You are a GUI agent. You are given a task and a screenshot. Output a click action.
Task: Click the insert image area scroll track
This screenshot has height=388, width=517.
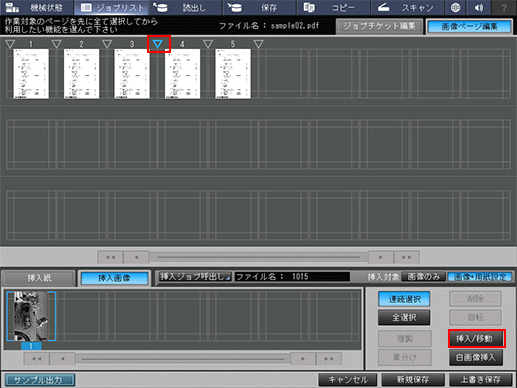183,359
